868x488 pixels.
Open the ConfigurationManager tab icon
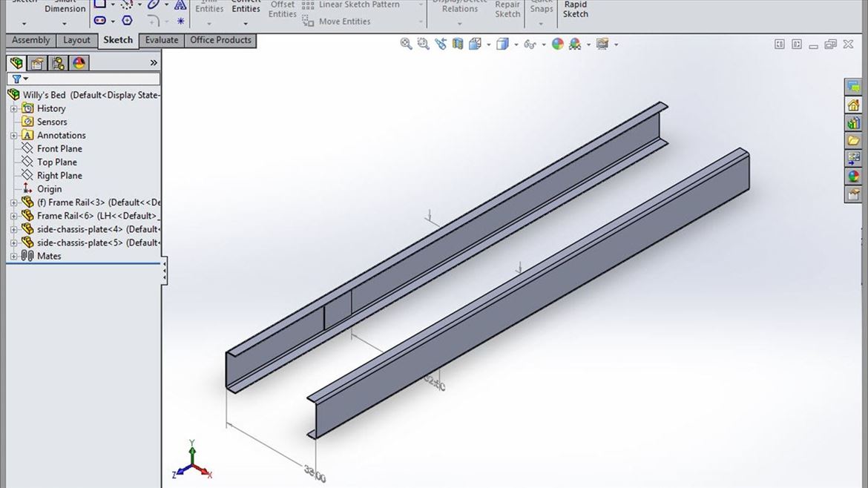pyautogui.click(x=58, y=63)
